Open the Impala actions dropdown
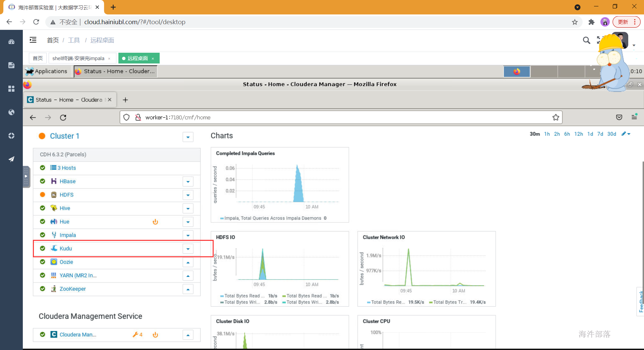Image resolution: width=644 pixels, height=350 pixels. (188, 235)
